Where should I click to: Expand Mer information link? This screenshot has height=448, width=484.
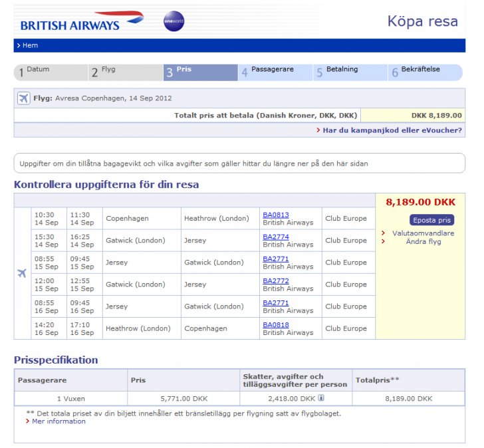point(59,421)
